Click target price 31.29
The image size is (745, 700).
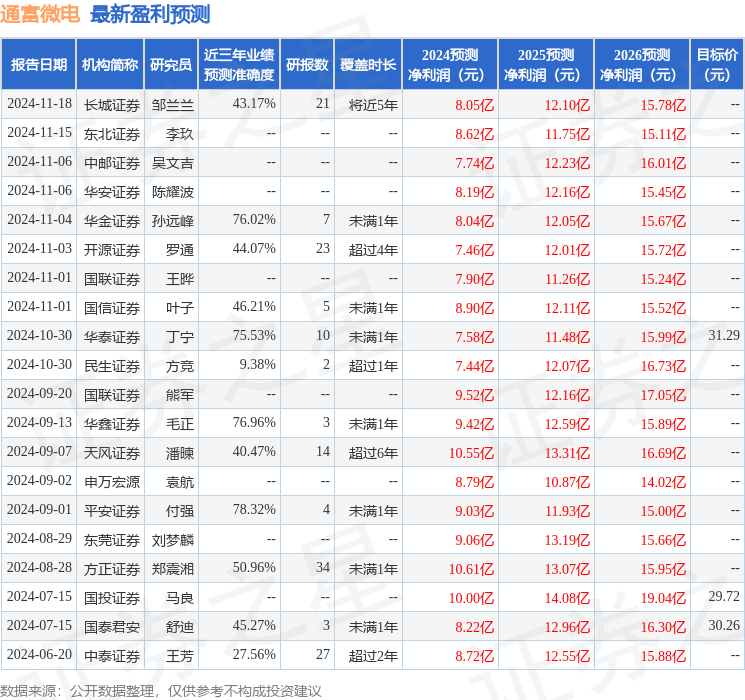(724, 336)
